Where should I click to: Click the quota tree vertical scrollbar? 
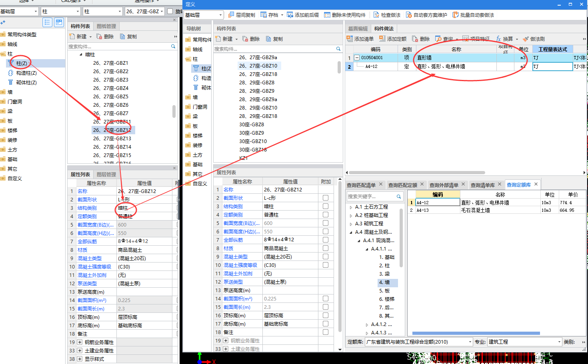click(401, 238)
